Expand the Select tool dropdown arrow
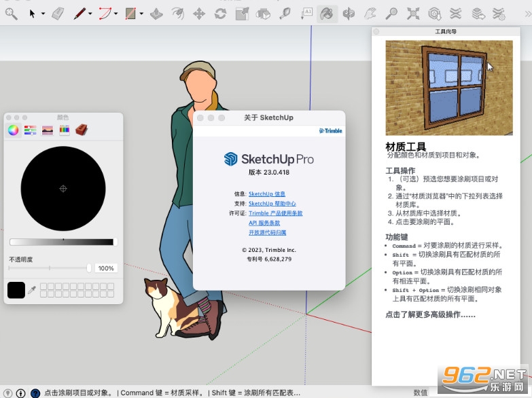This screenshot has height=398, width=532. point(43,14)
